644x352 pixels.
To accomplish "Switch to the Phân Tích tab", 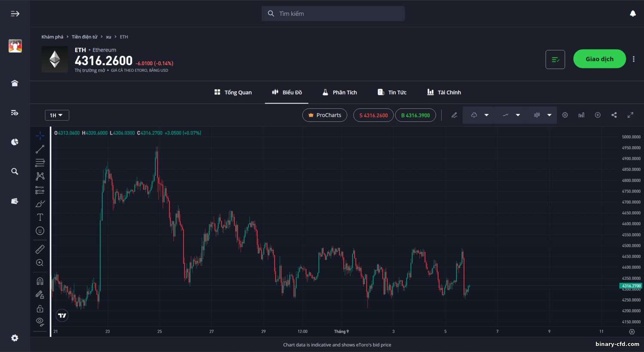I will click(340, 92).
